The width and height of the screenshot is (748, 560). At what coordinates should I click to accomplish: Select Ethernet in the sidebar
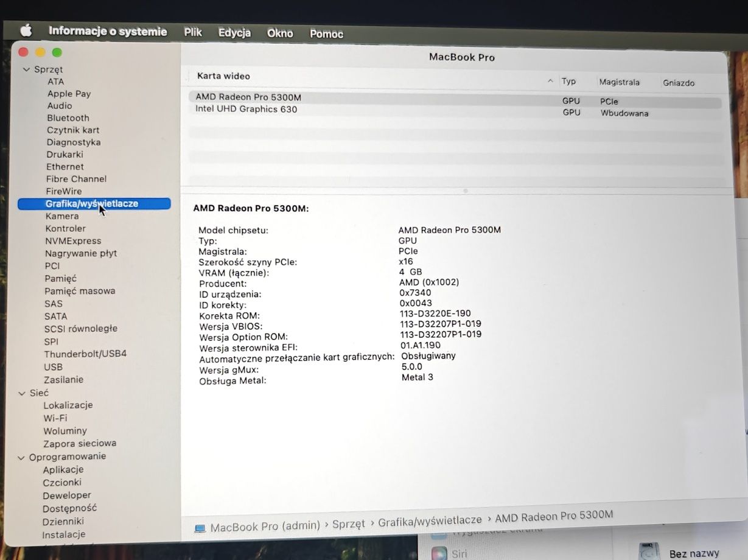65,167
